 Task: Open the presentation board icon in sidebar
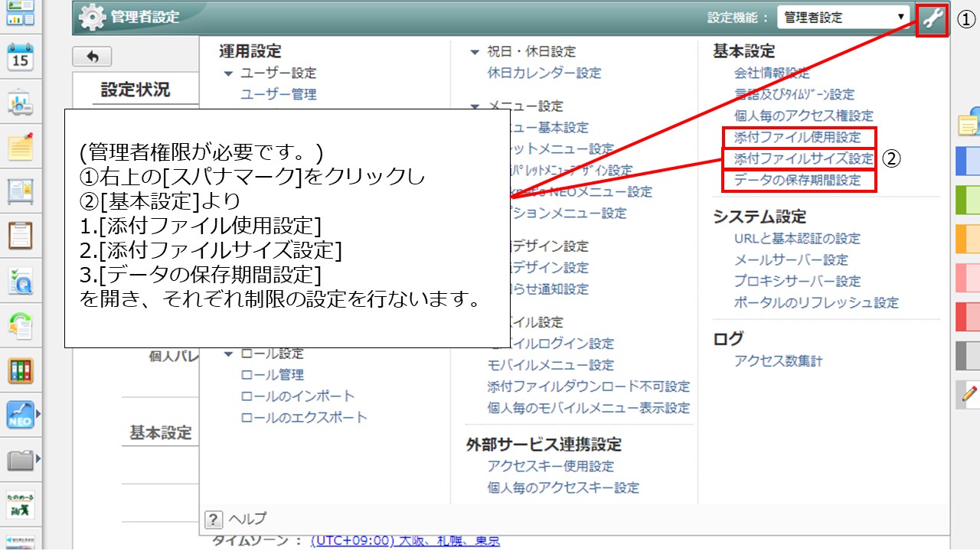coord(21,103)
